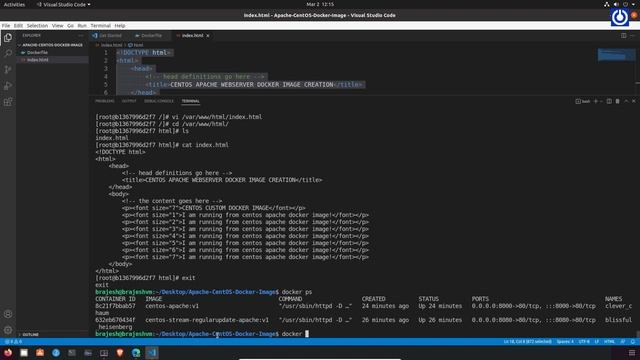Image resolution: width=640 pixels, height=360 pixels.
Task: Open the Run and Debug view
Action: tap(8, 86)
